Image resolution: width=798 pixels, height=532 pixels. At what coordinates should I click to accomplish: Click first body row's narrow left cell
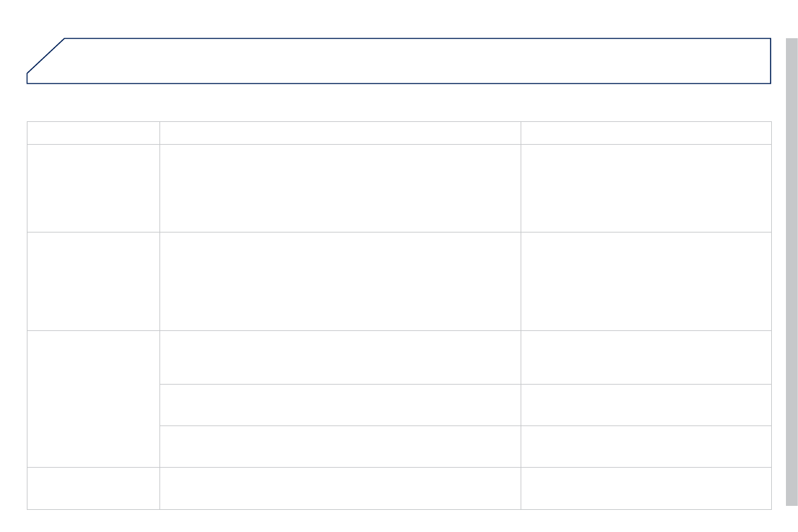(93, 188)
